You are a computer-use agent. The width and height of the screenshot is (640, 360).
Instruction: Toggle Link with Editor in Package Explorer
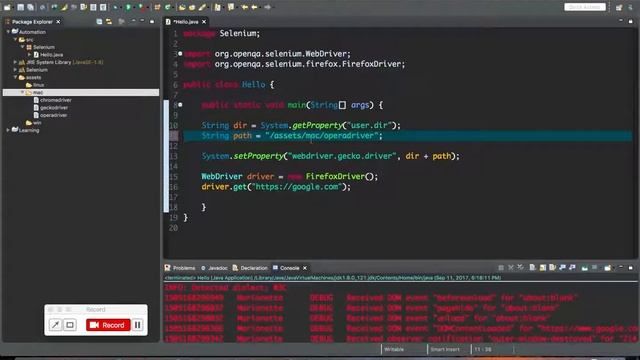[x=109, y=22]
